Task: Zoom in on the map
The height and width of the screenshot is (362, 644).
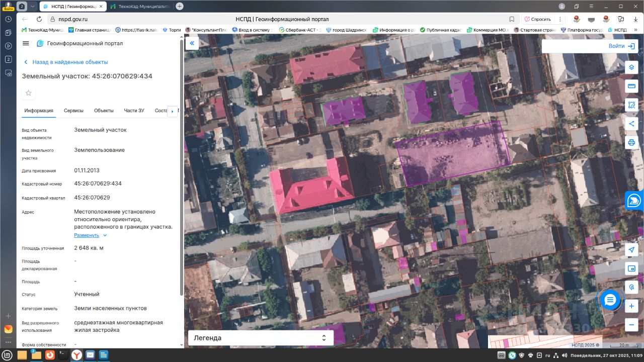Action: click(631, 306)
